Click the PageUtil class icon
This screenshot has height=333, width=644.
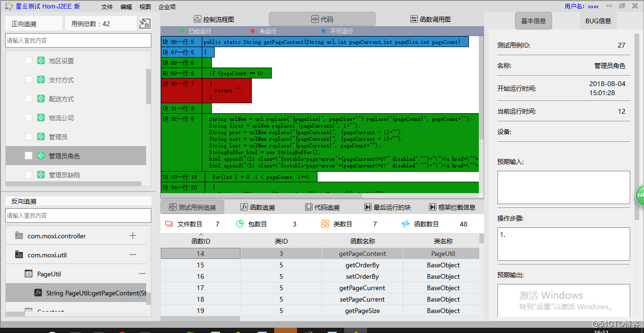[29, 274]
